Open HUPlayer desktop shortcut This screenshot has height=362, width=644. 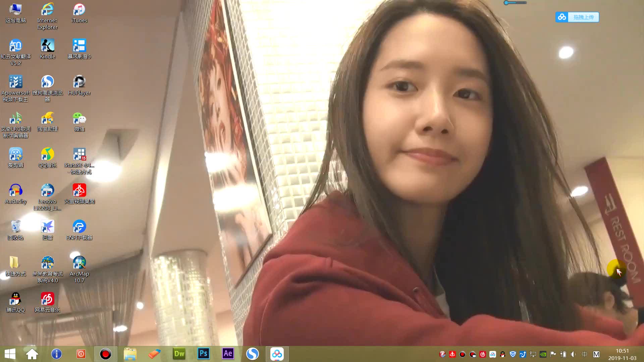[79, 85]
